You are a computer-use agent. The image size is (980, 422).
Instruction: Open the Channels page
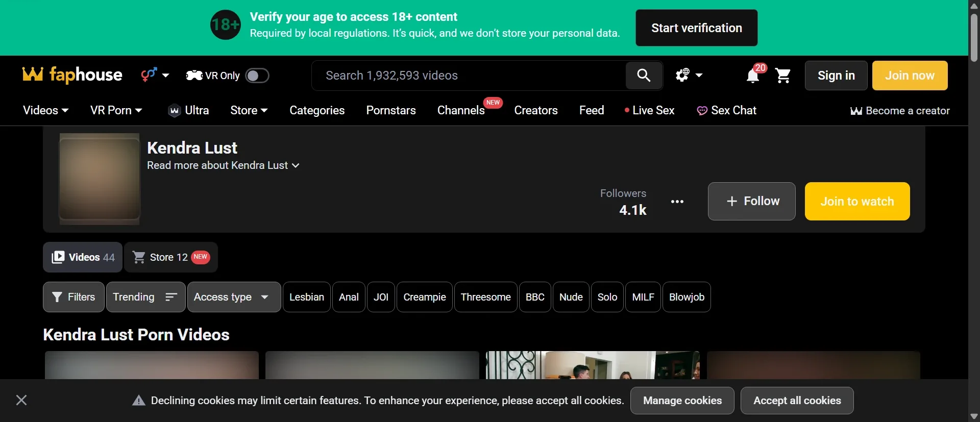pos(461,110)
